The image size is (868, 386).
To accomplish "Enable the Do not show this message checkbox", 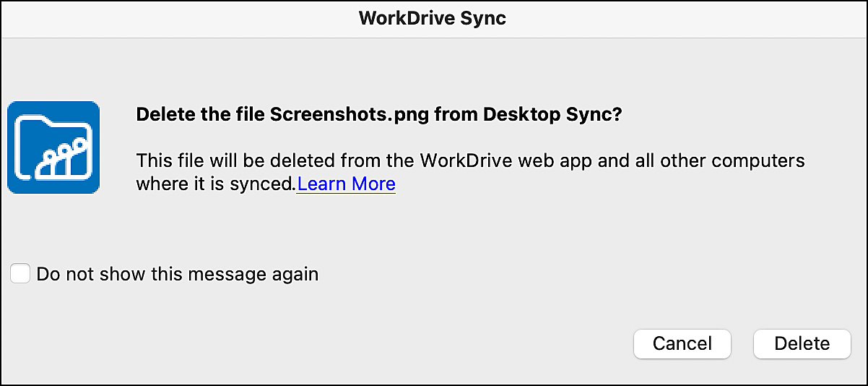I will pyautogui.click(x=20, y=274).
